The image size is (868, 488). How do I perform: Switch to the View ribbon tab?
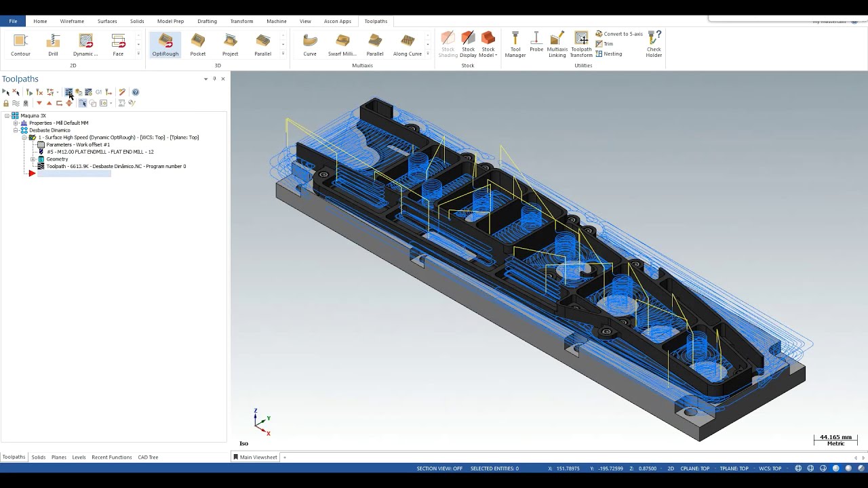point(305,21)
